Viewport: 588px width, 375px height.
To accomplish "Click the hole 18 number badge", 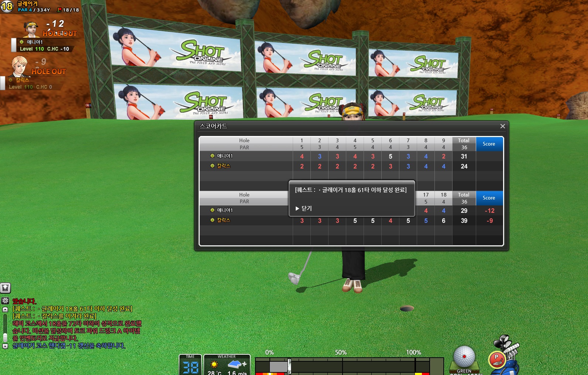I will (x=7, y=6).
